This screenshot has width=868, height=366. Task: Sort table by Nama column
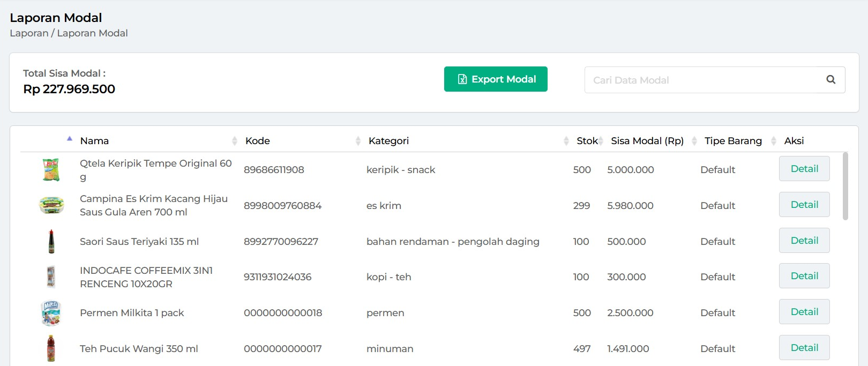pyautogui.click(x=94, y=141)
